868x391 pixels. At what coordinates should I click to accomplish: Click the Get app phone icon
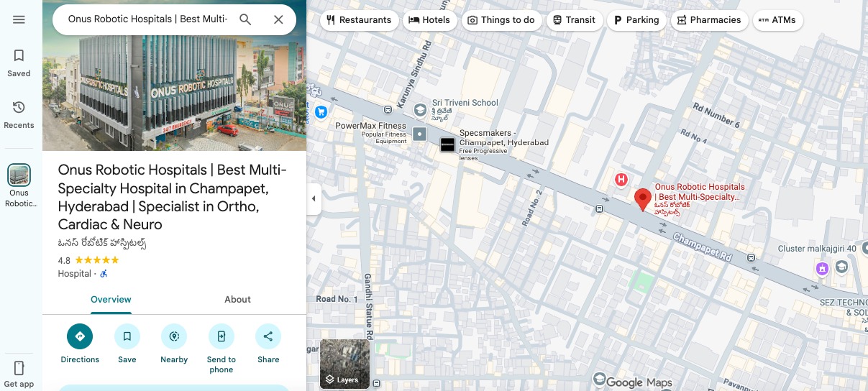tap(19, 368)
